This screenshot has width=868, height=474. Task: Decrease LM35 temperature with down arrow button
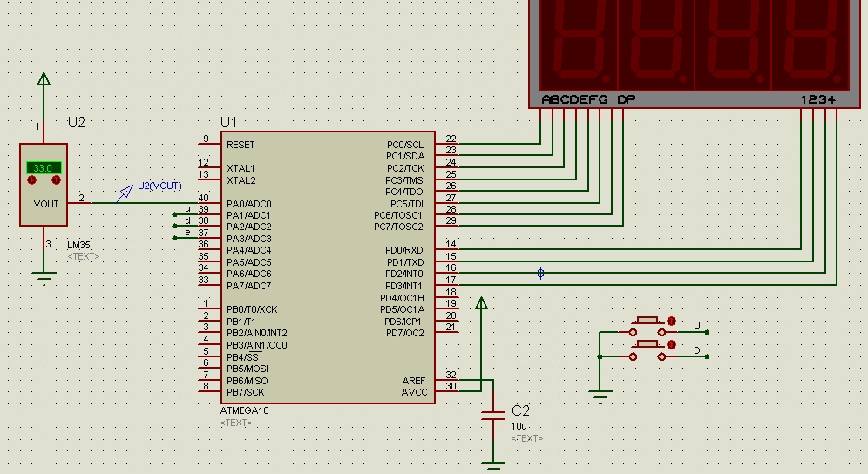click(31, 180)
